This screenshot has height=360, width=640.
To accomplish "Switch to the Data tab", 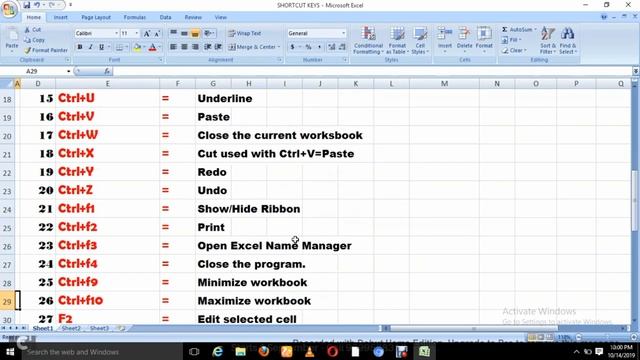I will click(165, 17).
